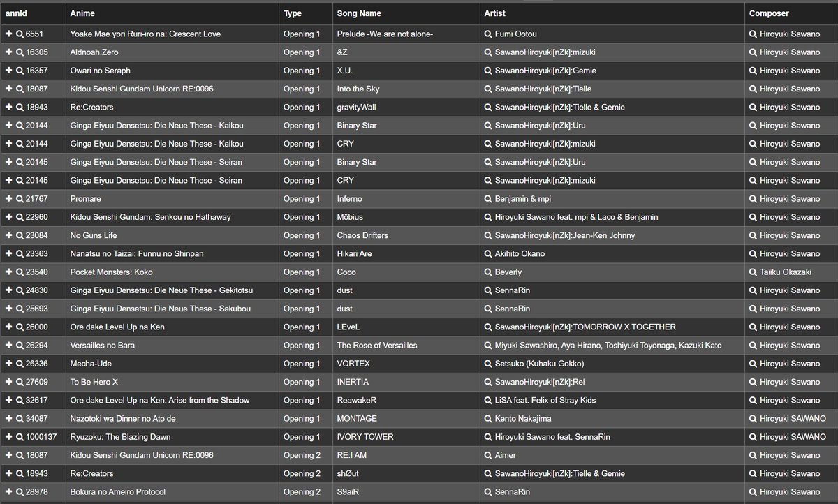Click the search icon beside annId 23363

tap(20, 253)
